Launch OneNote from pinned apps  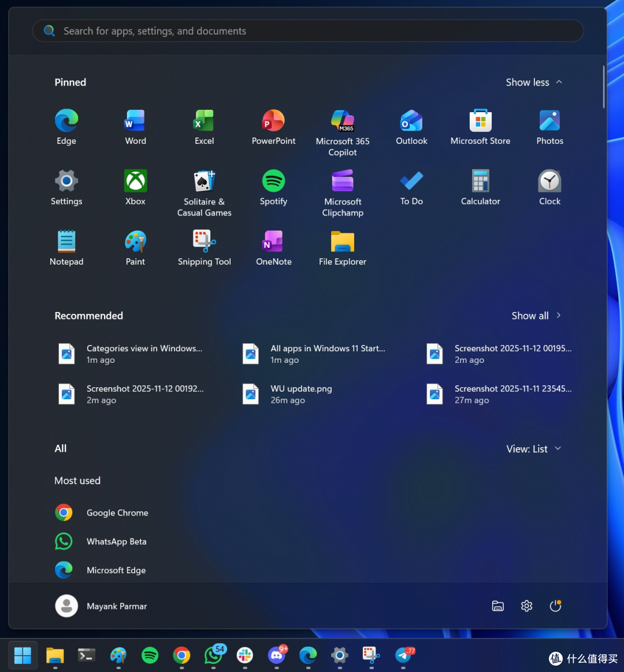(273, 248)
